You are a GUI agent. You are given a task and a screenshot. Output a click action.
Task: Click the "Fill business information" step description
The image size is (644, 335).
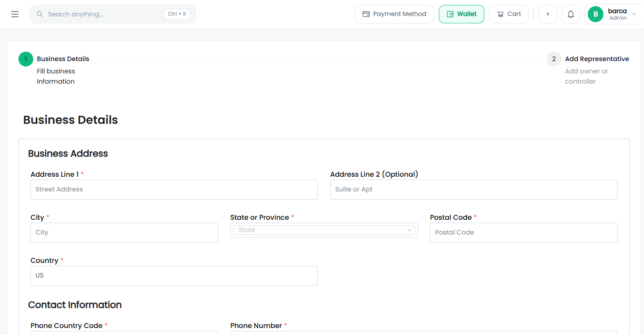56,76
